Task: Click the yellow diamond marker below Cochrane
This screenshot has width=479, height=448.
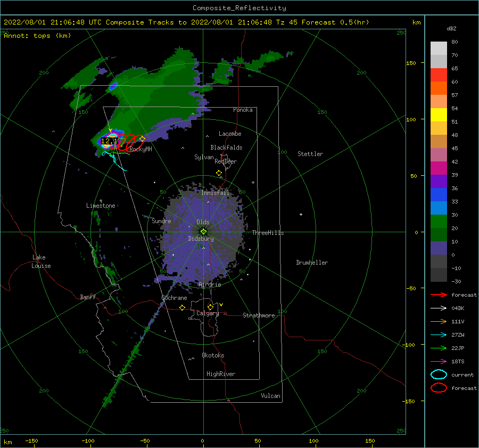Action: [x=183, y=307]
